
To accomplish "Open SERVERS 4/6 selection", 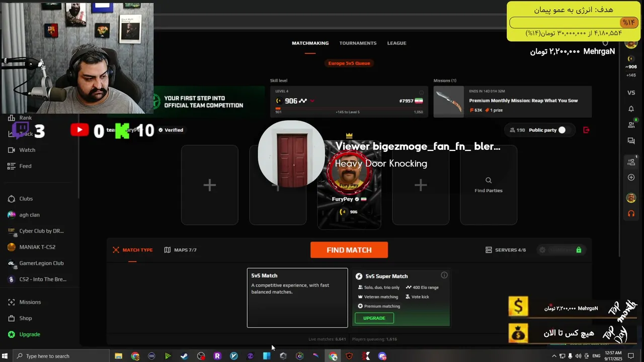I will [x=506, y=250].
